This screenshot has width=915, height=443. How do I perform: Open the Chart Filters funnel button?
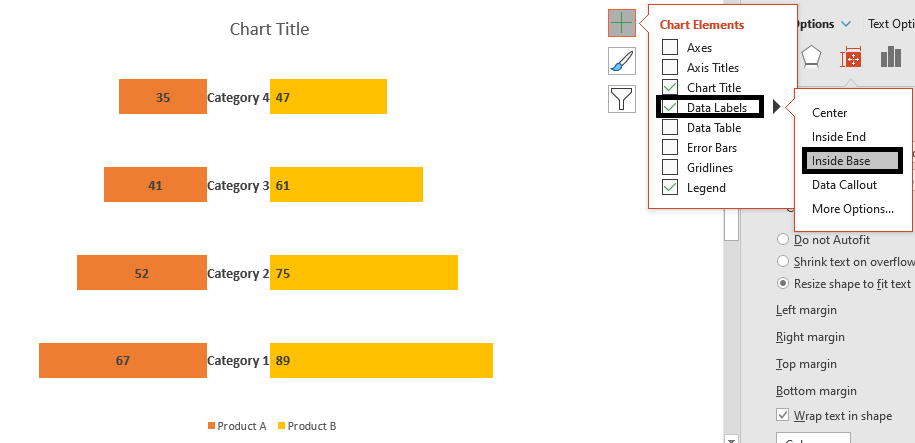click(x=621, y=98)
